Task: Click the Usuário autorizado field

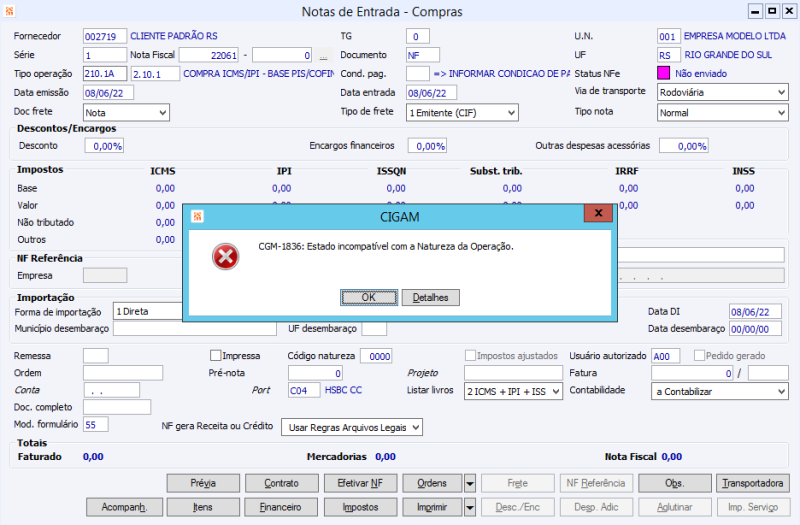Action: [x=665, y=356]
